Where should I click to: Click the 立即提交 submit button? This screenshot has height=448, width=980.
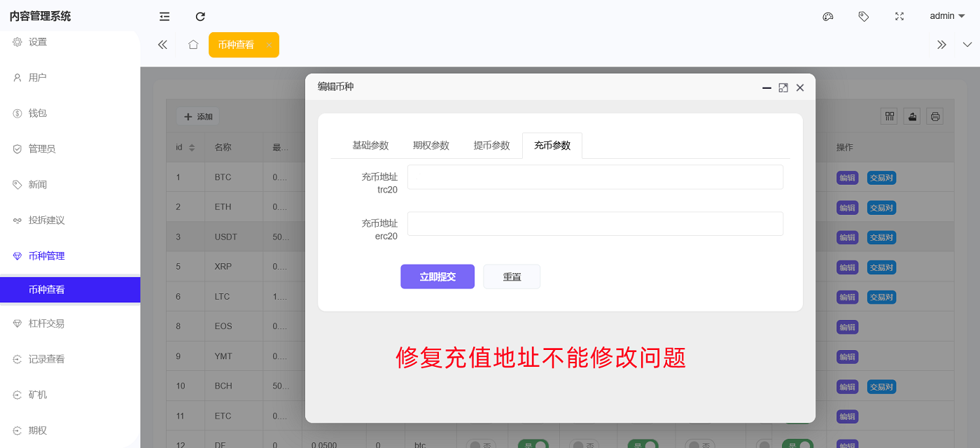click(x=437, y=276)
